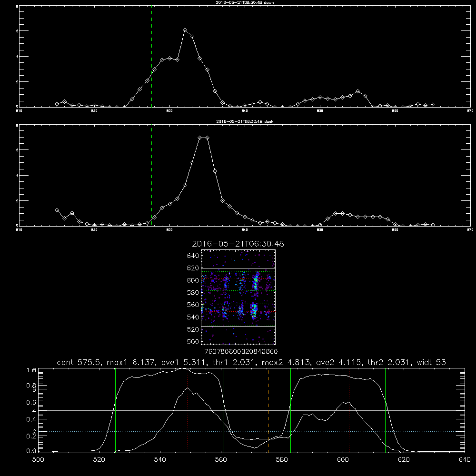The image size is (476, 476).
Task: Click the '0.0' y-axis label of bottom plot
Action: (31, 451)
